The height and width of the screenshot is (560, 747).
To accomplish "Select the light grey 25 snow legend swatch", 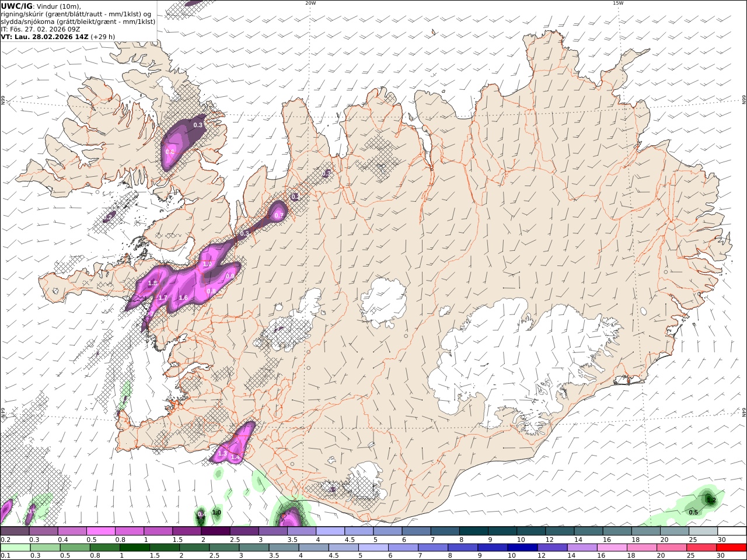I will click(703, 531).
